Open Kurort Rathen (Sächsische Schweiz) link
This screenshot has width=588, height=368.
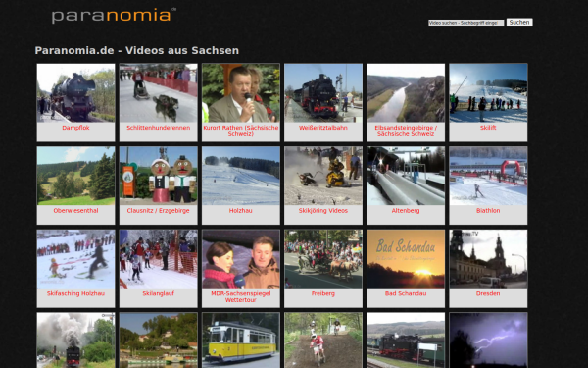(x=241, y=131)
